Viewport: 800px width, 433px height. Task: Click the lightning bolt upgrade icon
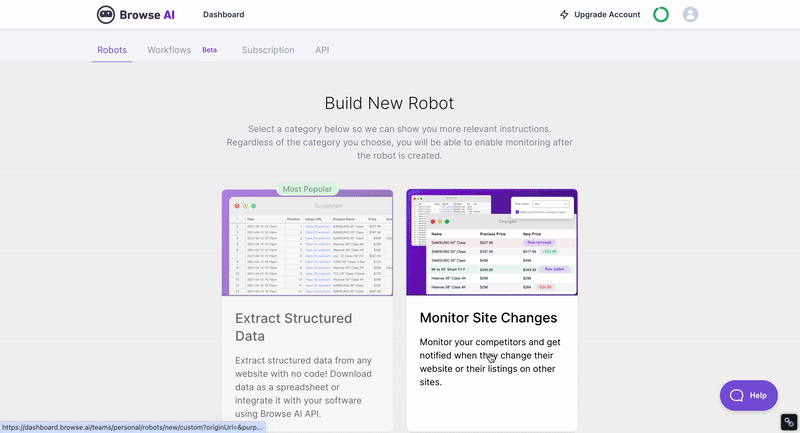click(564, 15)
